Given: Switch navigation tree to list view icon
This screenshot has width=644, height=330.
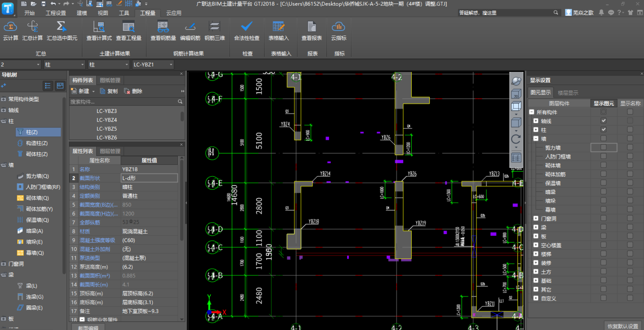Looking at the screenshot, I should pyautogui.click(x=48, y=86).
